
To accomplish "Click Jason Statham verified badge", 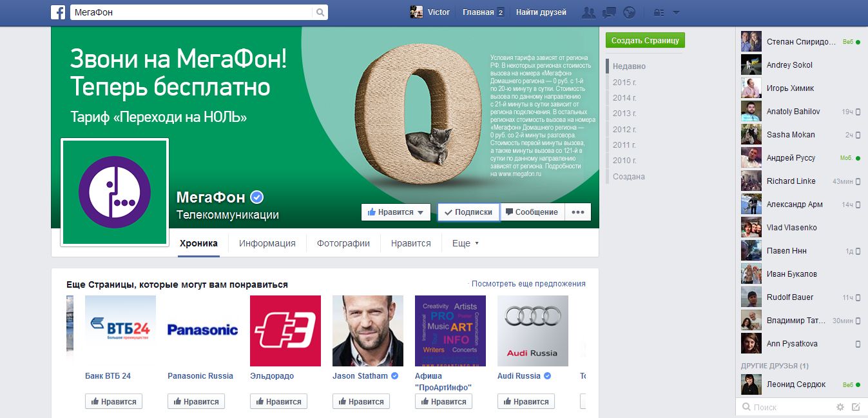I will click(394, 376).
